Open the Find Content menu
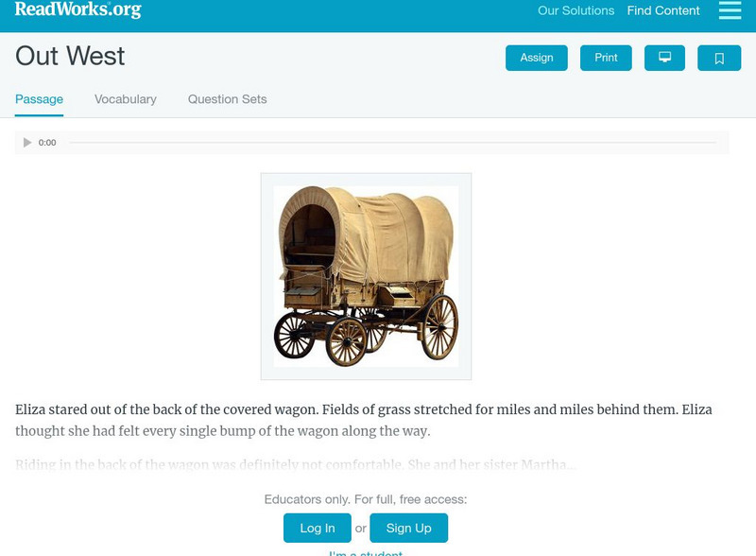The image size is (756, 556). tap(663, 11)
